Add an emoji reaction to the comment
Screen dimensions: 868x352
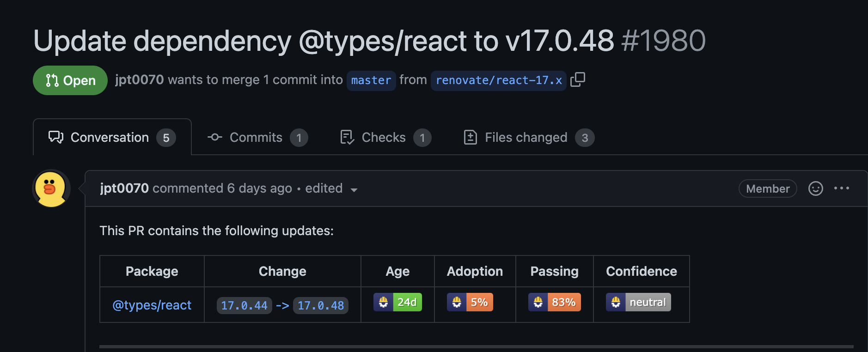(816, 188)
